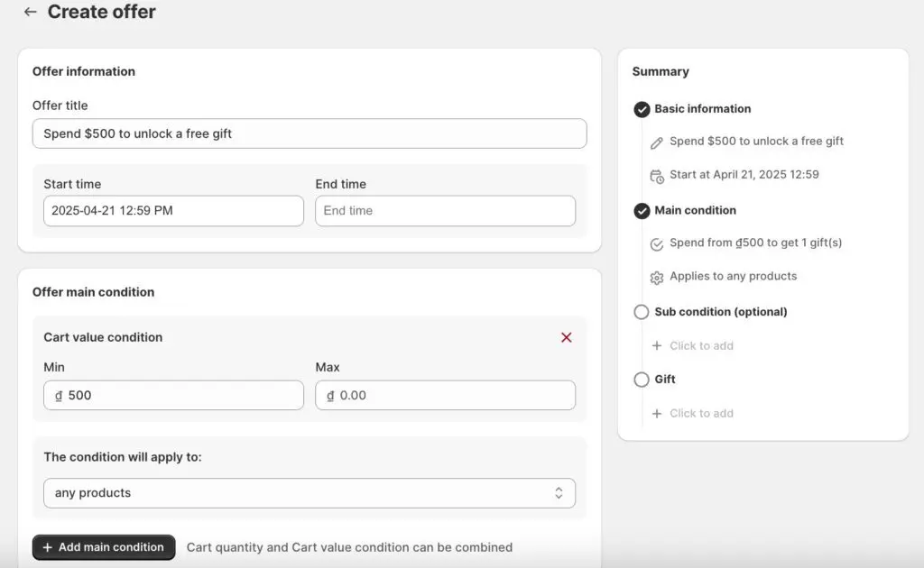The image size is (924, 568).
Task: Select the Basic information checked step
Action: tap(642, 109)
